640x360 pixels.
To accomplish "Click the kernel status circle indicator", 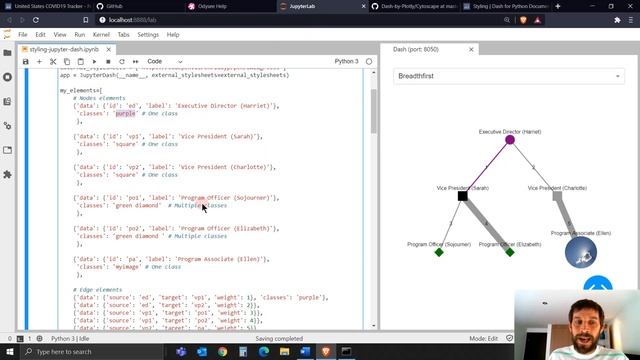I will [x=369, y=62].
